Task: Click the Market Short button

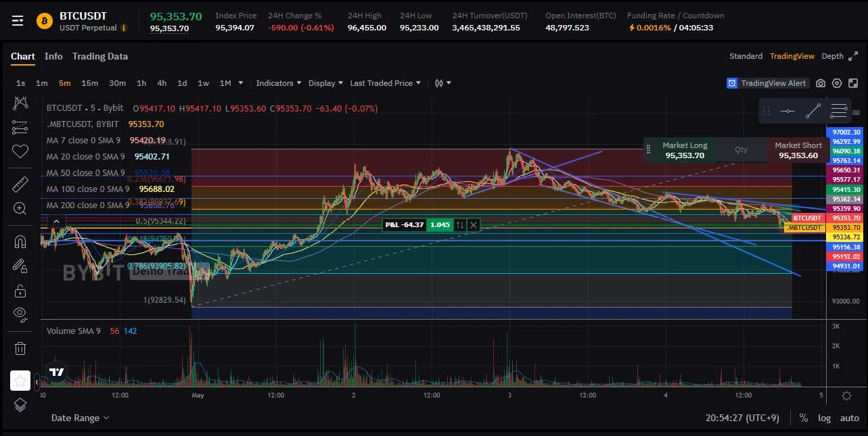Action: point(798,150)
